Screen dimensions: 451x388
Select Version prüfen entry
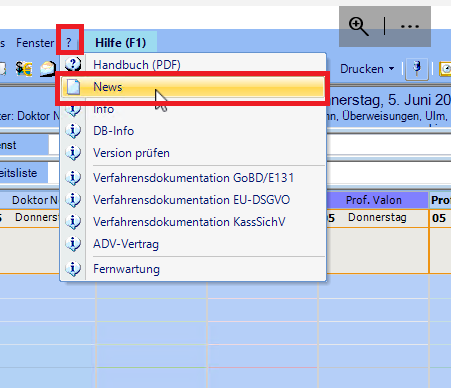193,153
